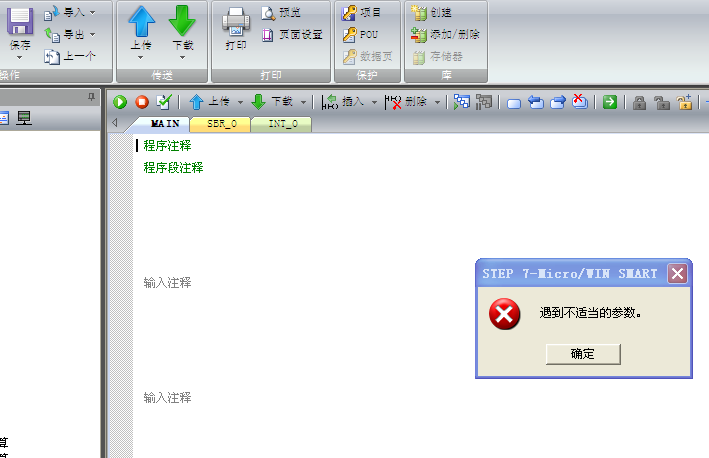Expand the Export (导出) dropdown arrow
709x458 pixels.
[92, 34]
